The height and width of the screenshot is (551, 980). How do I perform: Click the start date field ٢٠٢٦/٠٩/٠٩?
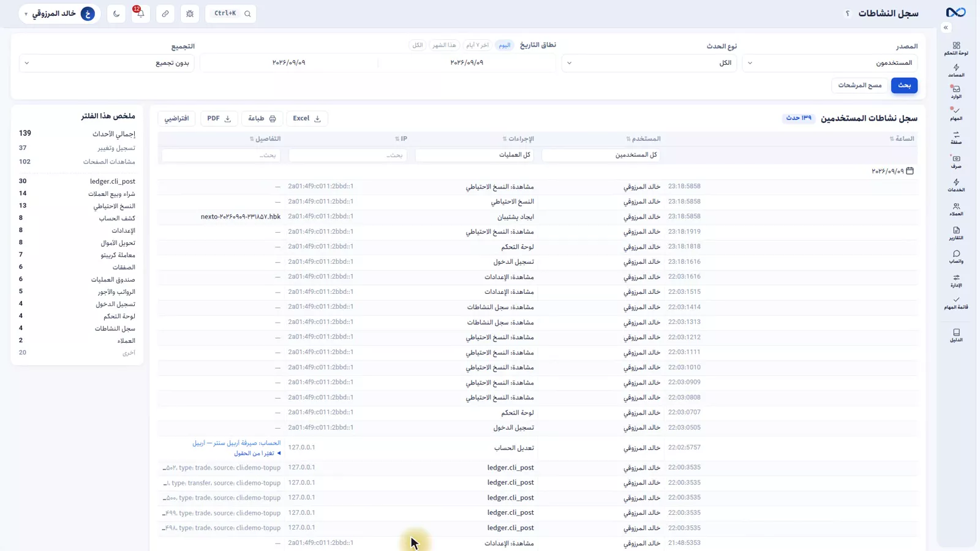[467, 63]
